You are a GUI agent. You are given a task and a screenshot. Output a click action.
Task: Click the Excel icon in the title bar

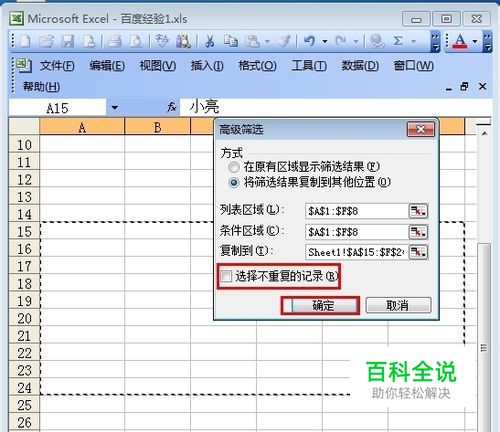16,18
